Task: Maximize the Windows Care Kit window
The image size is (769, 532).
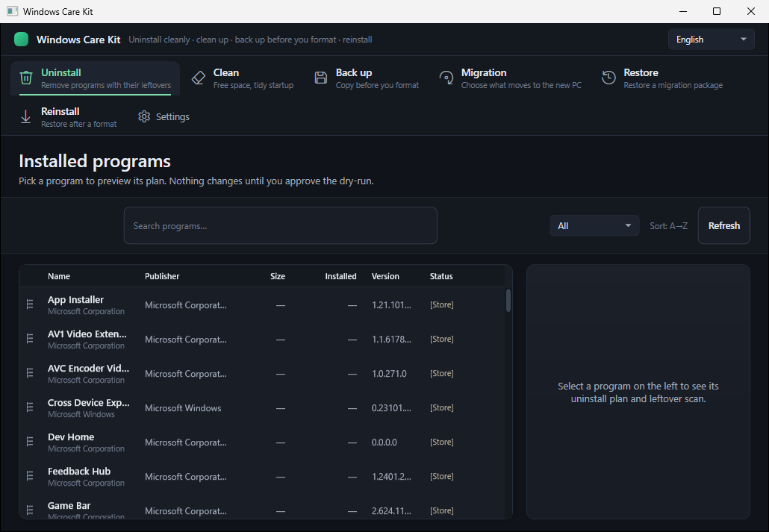Action: (x=717, y=11)
